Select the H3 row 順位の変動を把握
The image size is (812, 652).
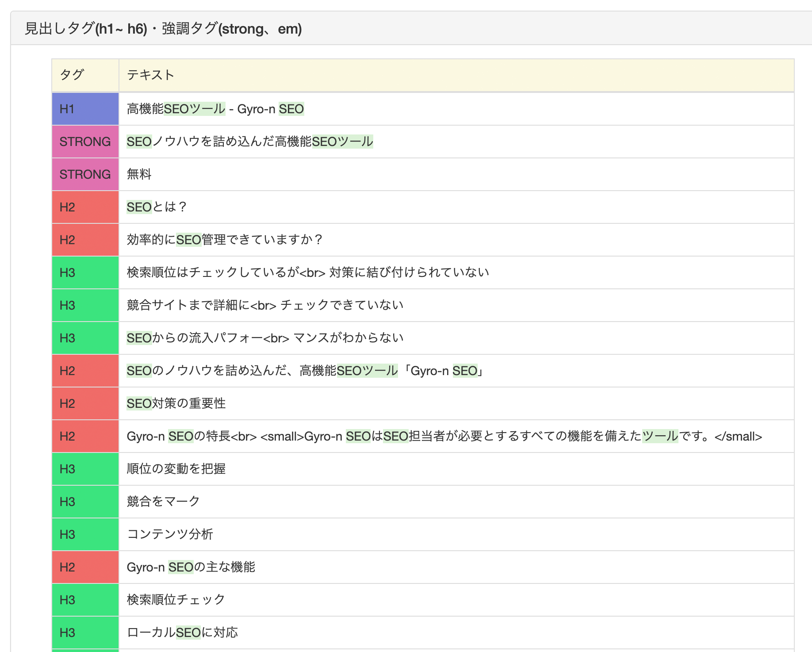(176, 469)
